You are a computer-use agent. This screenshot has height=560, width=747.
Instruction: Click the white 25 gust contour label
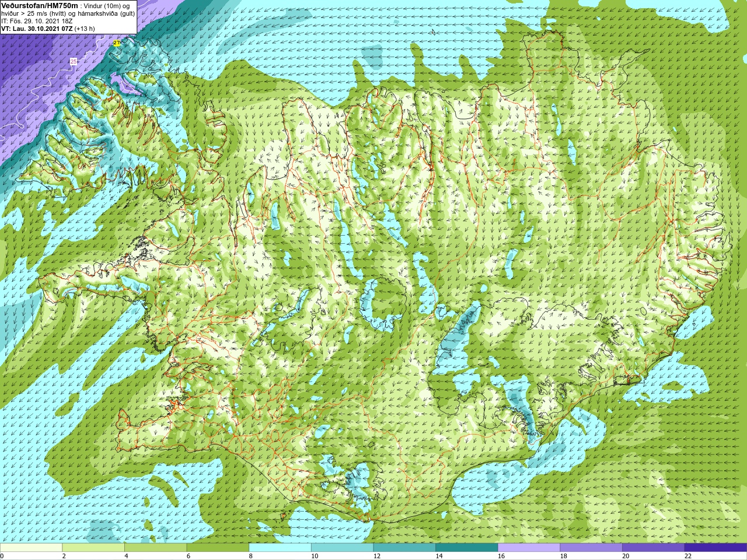tap(73, 61)
